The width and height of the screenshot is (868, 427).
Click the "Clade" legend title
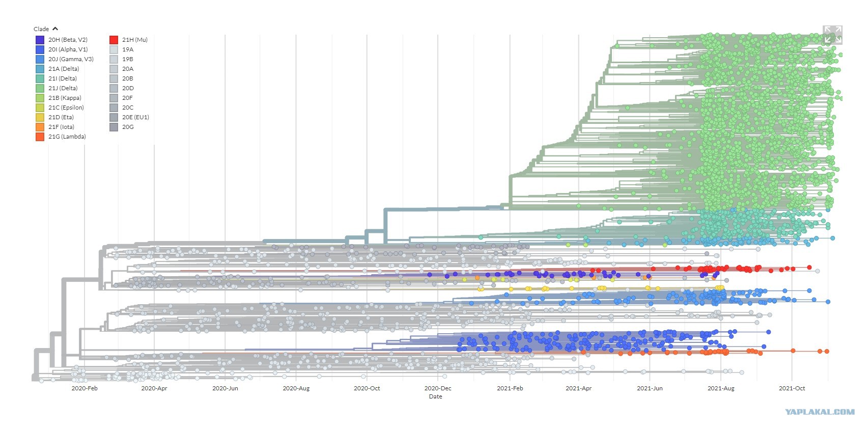pos(41,29)
